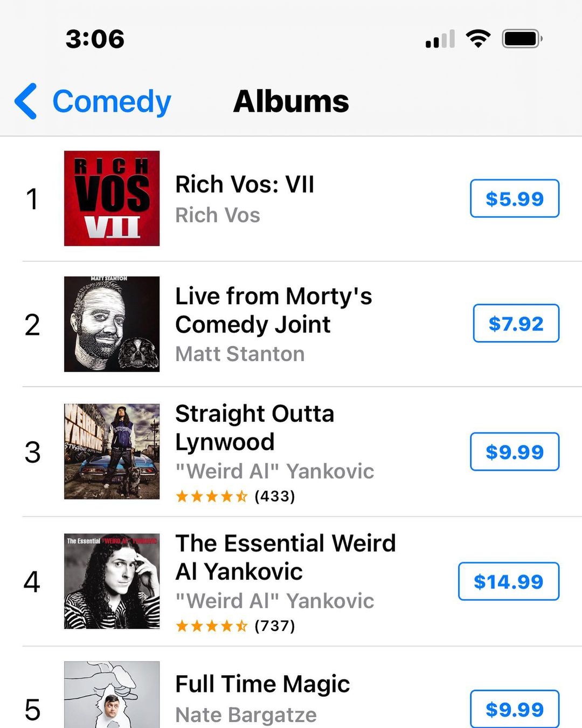Open Matt Stanton album cover
The image size is (582, 728).
point(112,324)
